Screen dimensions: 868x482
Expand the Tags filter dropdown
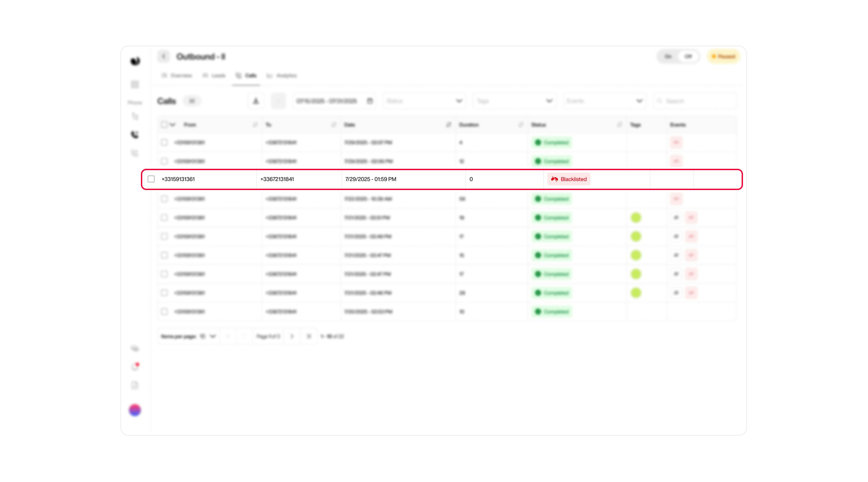pos(514,101)
